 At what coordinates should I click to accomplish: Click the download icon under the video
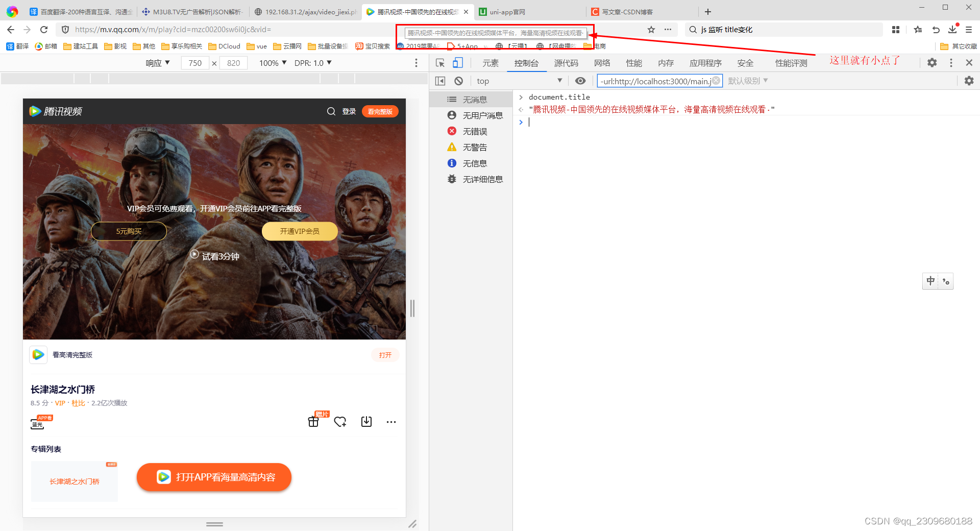(x=366, y=421)
